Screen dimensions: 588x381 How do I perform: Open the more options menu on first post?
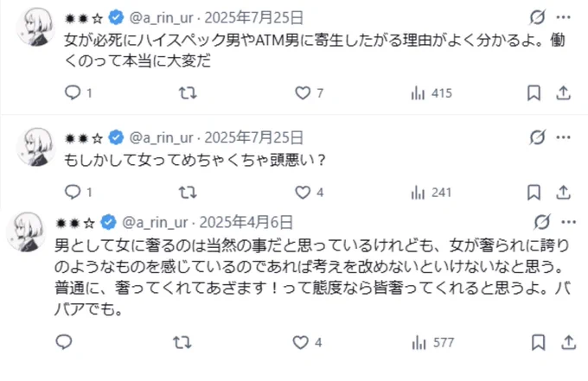click(563, 17)
